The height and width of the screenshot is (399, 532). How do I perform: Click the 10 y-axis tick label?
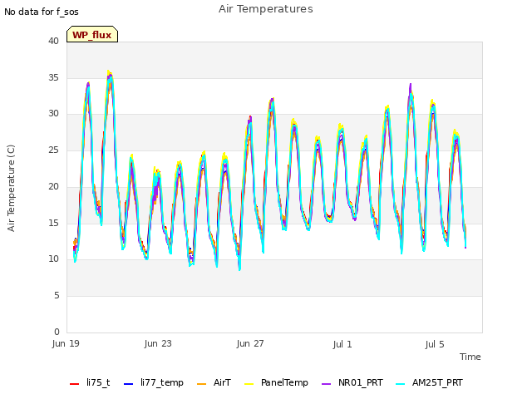pos(53,259)
